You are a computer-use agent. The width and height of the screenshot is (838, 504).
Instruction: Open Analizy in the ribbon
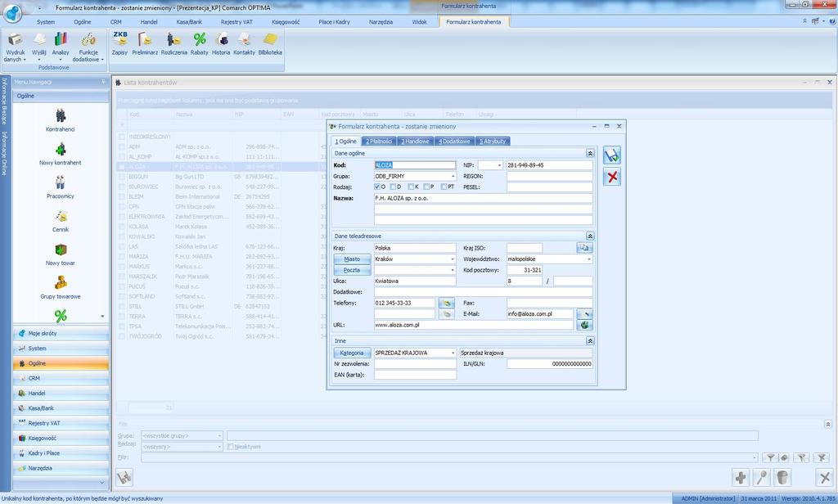tap(61, 47)
